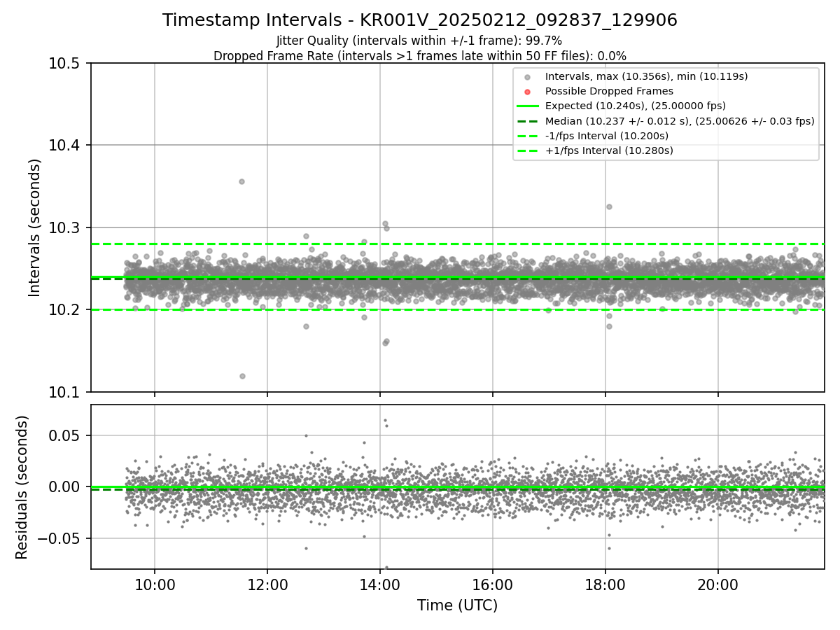840x630 pixels.
Task: Click the dashed line sample beside the '-1/fps Interval' legend entry
Action: pyautogui.click(x=528, y=135)
